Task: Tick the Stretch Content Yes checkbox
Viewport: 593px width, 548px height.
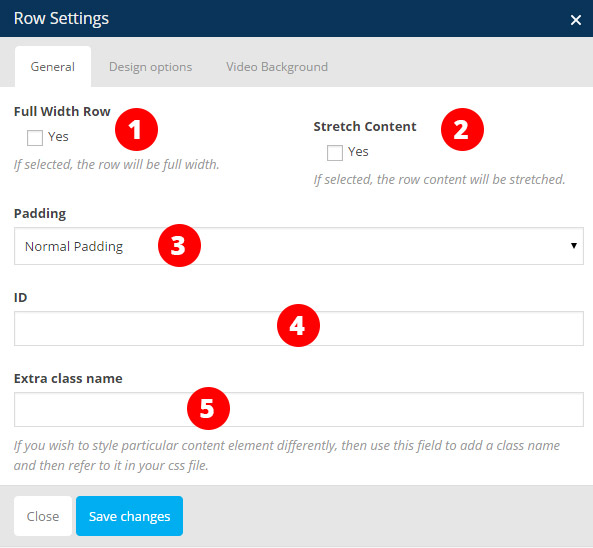Action: (x=335, y=153)
